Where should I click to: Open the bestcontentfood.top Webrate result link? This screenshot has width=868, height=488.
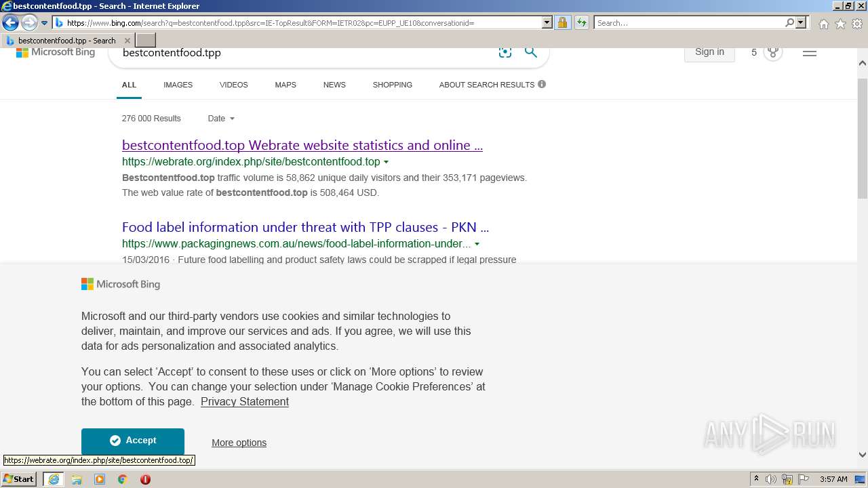(302, 145)
